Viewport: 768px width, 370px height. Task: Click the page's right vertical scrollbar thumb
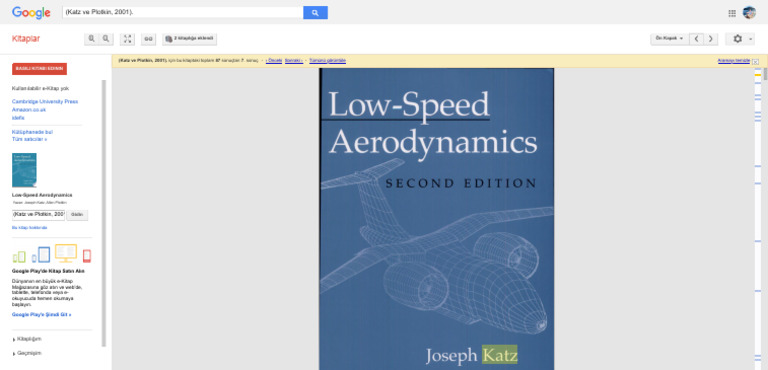[765, 74]
